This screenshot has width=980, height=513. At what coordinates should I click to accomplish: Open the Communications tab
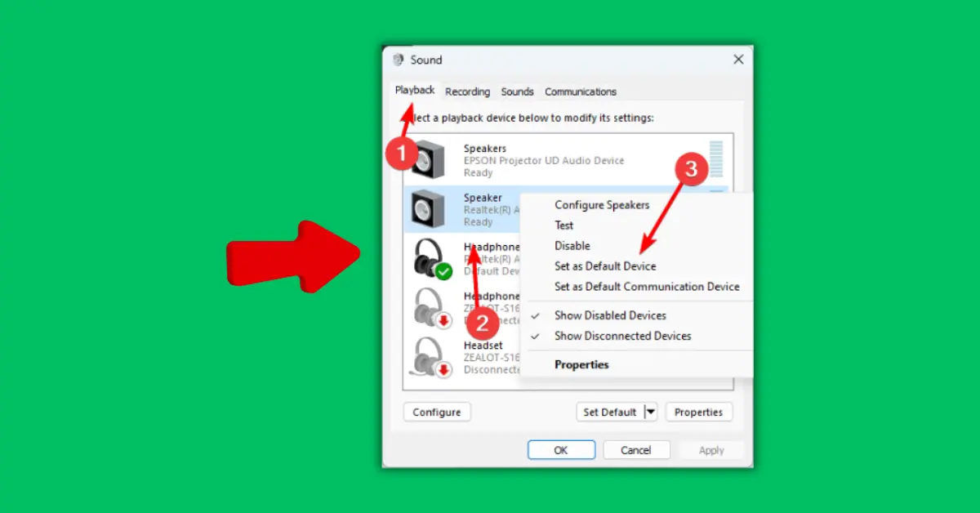click(x=580, y=91)
